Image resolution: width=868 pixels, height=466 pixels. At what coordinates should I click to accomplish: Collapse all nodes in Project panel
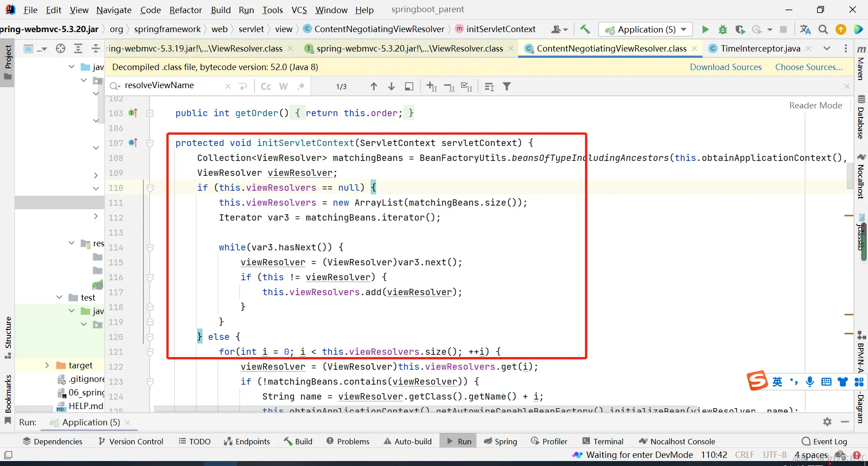coord(95,48)
